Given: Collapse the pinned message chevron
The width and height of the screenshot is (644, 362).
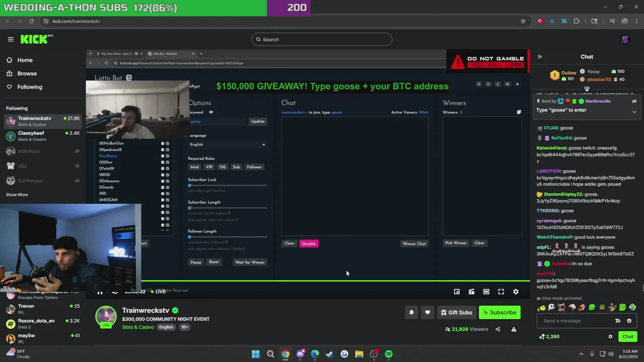Looking at the screenshot, I should tap(634, 112).
